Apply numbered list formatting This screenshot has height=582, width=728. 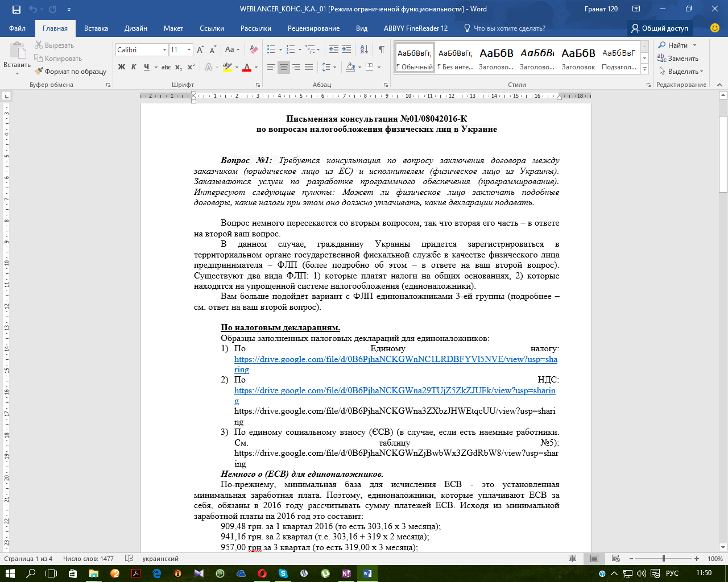(291, 50)
